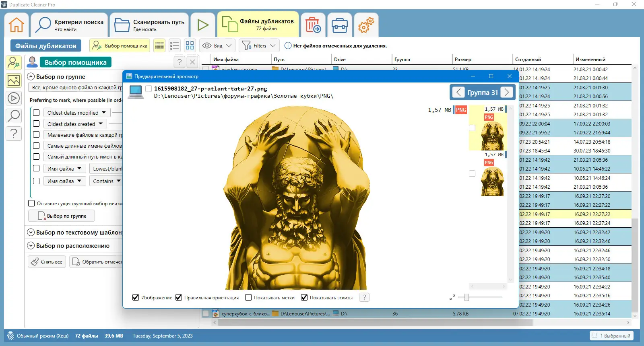Switch to grouped list view icon
This screenshot has height=346, width=644.
point(175,46)
